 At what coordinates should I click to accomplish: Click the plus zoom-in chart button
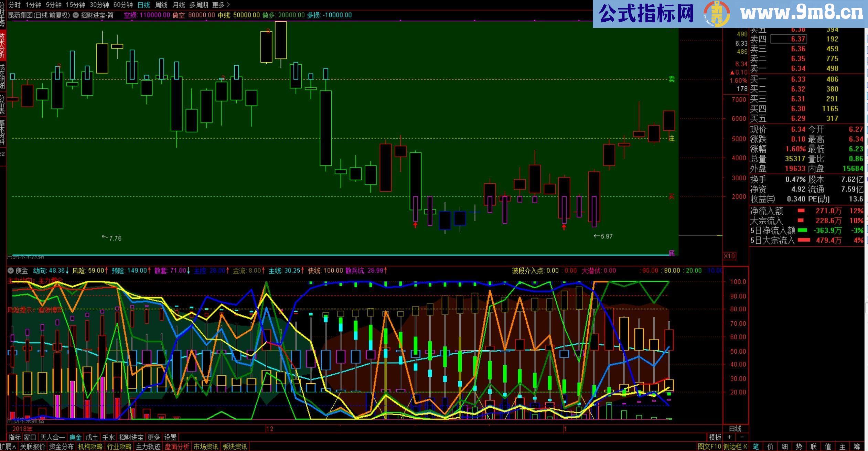[x=729, y=437]
